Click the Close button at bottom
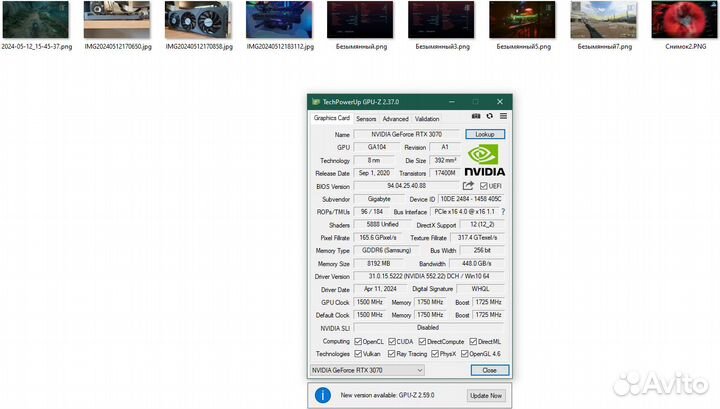The width and height of the screenshot is (720, 409). (x=489, y=370)
